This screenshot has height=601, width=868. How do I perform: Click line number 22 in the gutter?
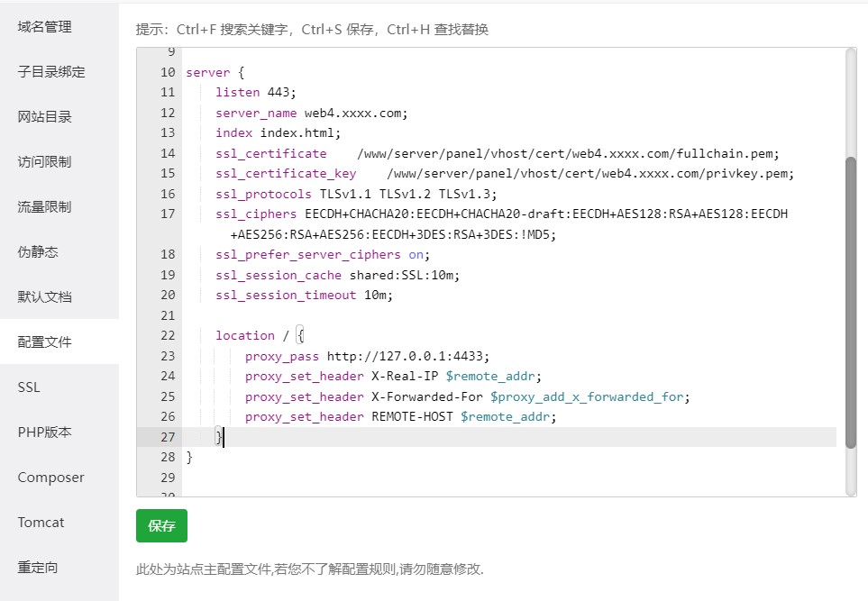(167, 335)
